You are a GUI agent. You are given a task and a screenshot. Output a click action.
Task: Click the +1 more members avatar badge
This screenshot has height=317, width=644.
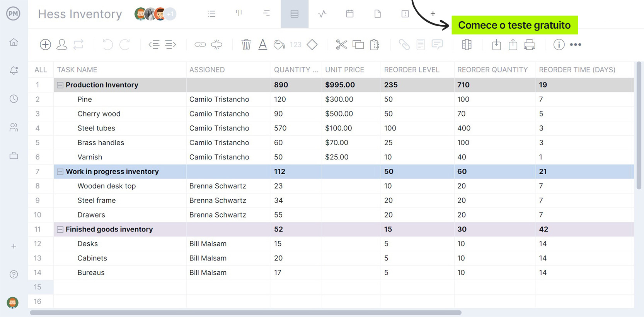[x=170, y=14]
